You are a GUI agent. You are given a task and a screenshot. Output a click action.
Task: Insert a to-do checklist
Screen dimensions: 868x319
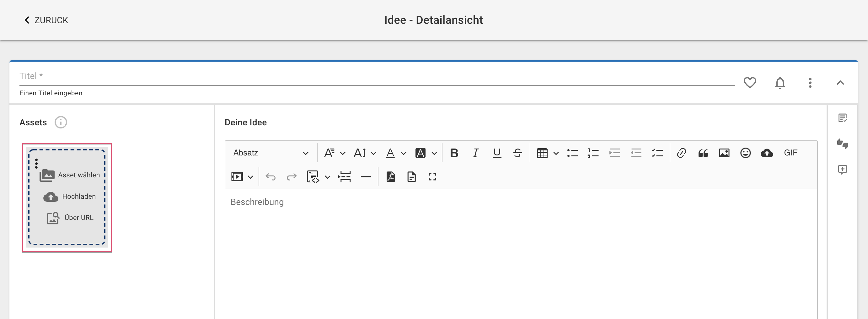pos(657,153)
